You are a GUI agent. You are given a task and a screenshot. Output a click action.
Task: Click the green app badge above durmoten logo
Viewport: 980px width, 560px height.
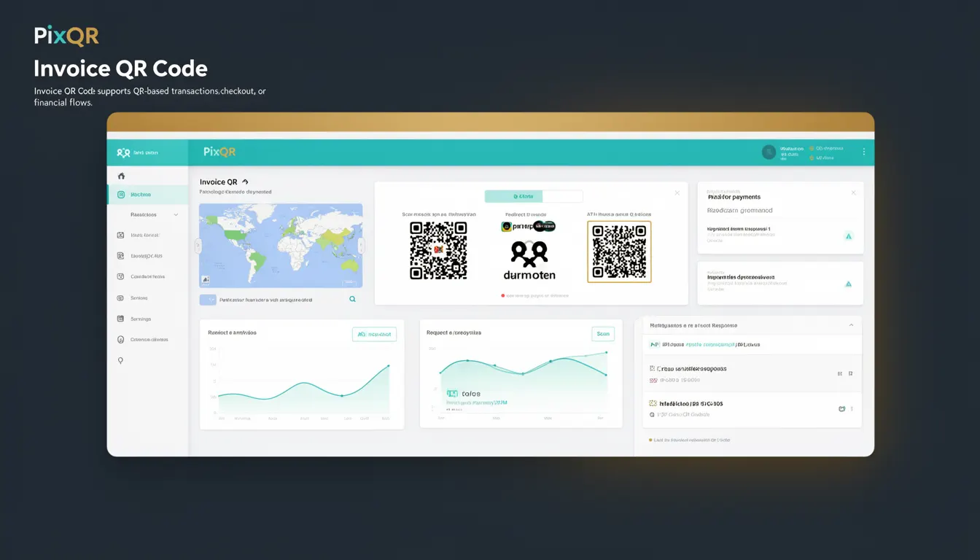[x=505, y=227]
